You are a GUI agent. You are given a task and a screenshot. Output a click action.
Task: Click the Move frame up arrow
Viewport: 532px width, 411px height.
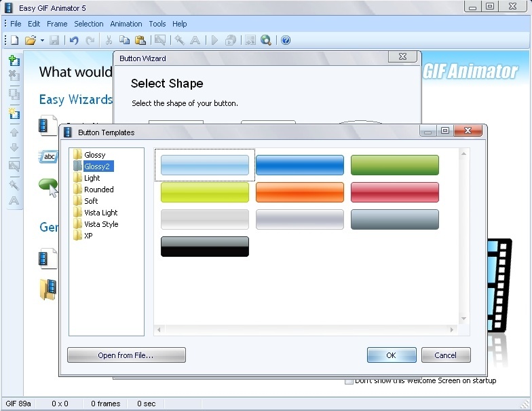(x=14, y=132)
